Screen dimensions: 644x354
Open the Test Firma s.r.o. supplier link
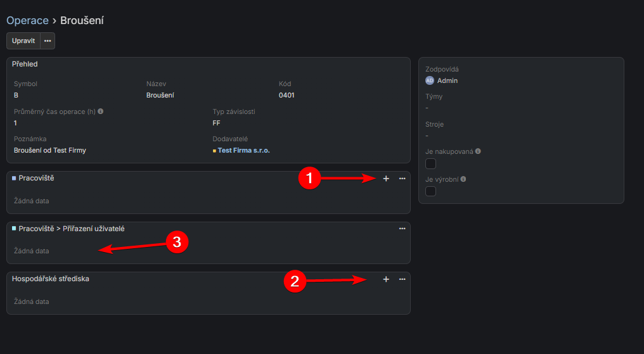click(243, 151)
